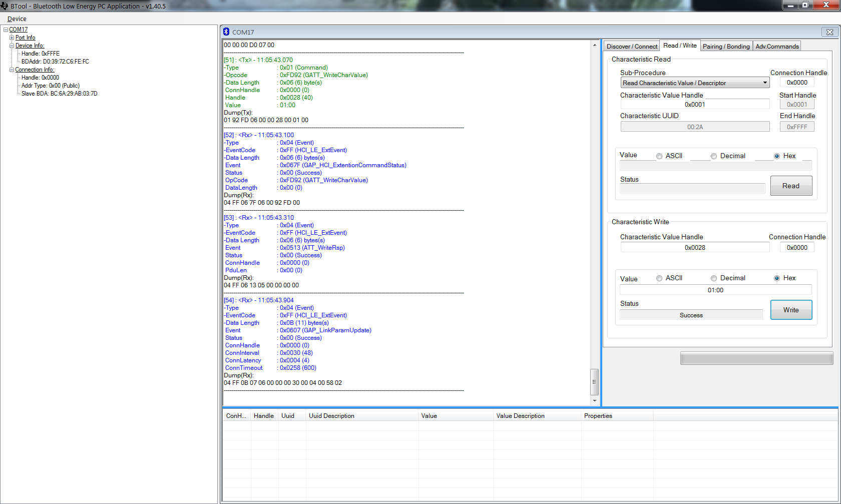
Task: Click the Read Status field
Action: pyautogui.click(x=693, y=189)
